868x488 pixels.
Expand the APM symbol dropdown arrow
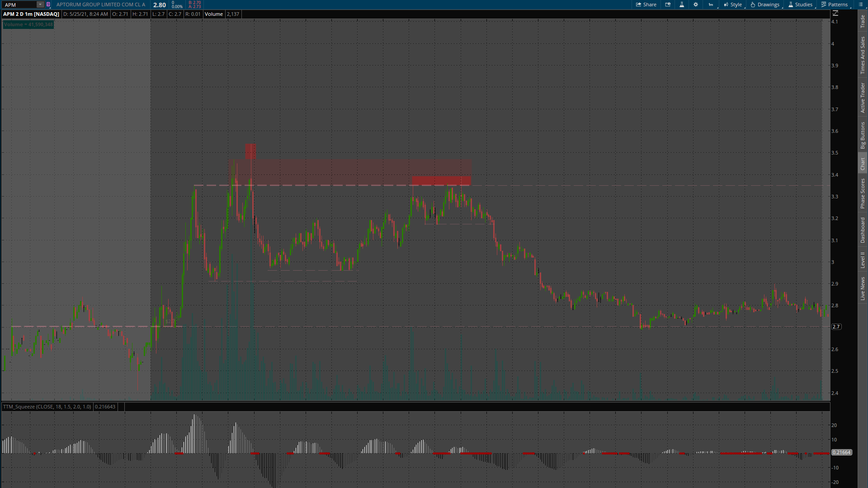click(x=40, y=5)
